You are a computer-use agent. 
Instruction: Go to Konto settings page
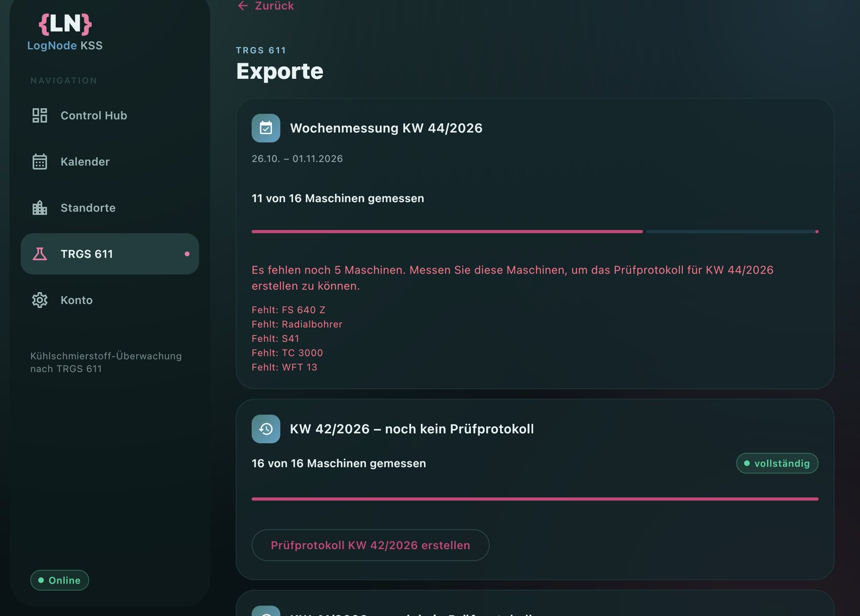click(110, 300)
